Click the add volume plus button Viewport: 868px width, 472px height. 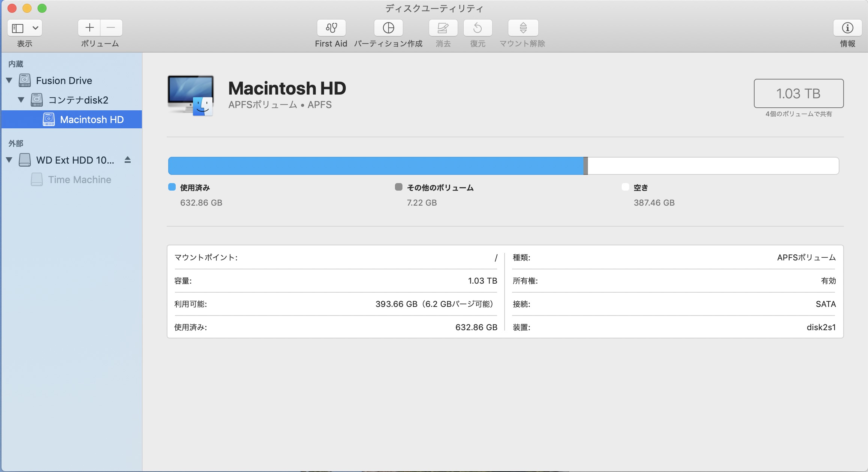pos(89,28)
